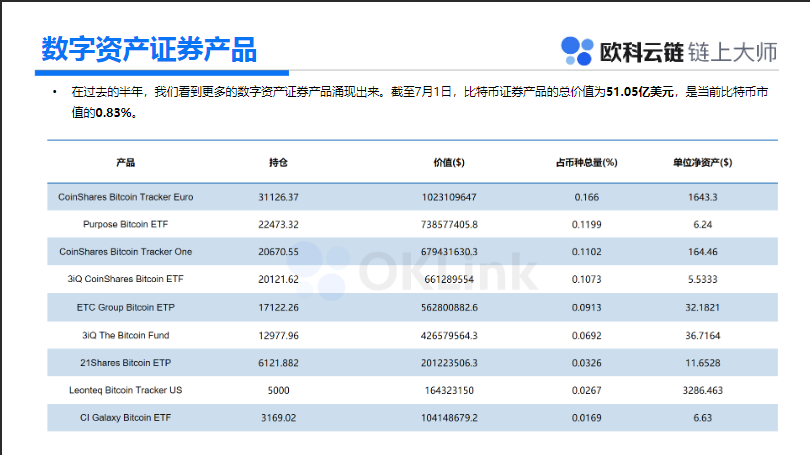Click CoinShares Bitcoin Tracker One product name
Screen dimensions: 810x455
pos(126,252)
